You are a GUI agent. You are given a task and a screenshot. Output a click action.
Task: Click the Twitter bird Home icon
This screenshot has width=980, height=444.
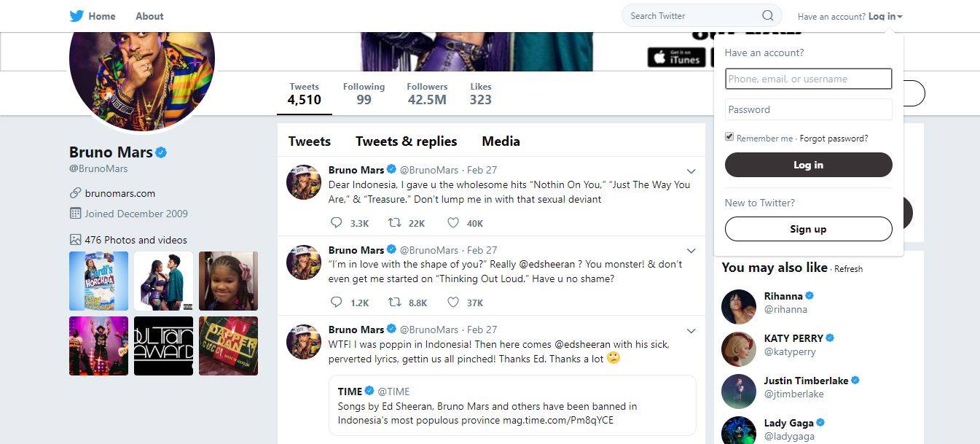tap(77, 16)
